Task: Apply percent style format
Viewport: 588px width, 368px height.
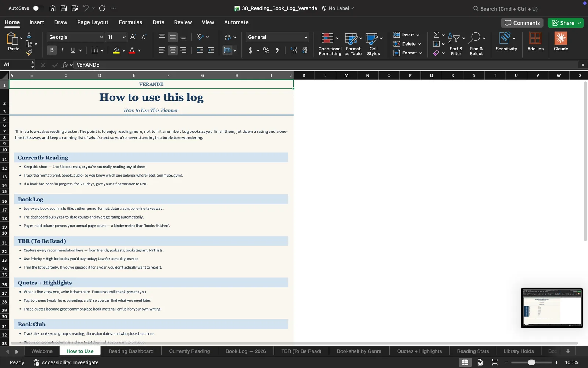Action: tap(266, 50)
